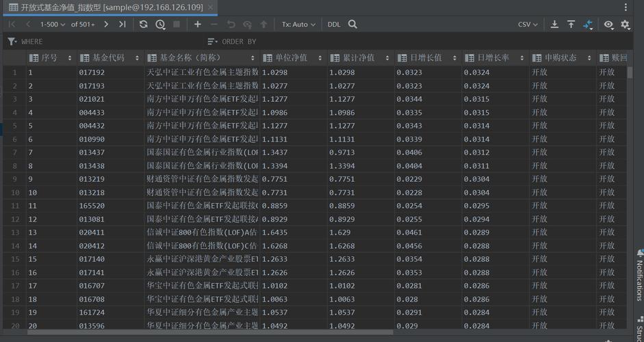The height and width of the screenshot is (342, 644).
Task: Click fund code cell 021021
Action: (x=110, y=99)
